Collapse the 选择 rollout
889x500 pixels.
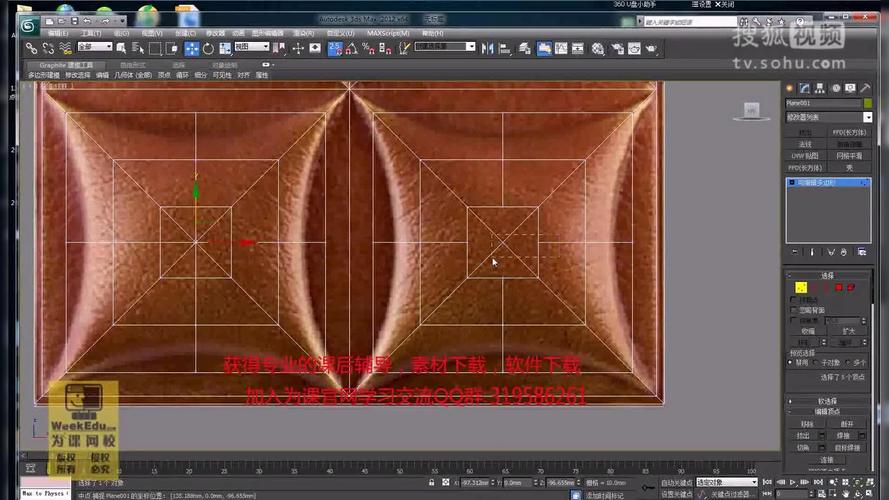pos(828,276)
